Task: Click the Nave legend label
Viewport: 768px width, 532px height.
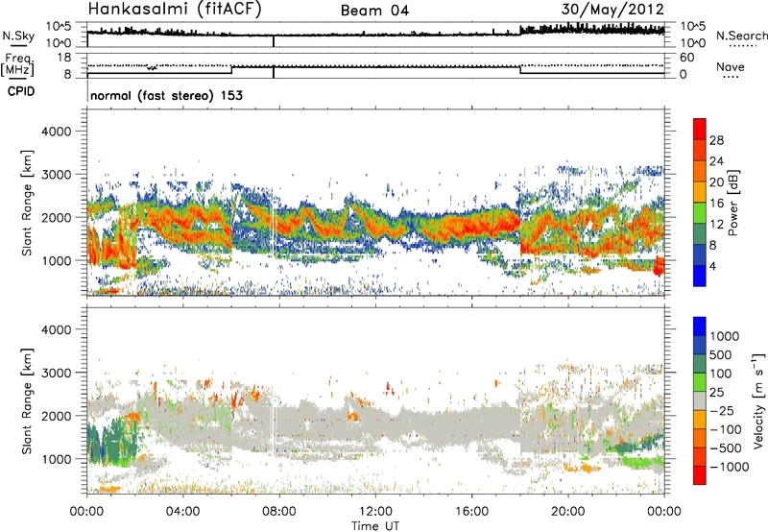Action: pos(731,66)
